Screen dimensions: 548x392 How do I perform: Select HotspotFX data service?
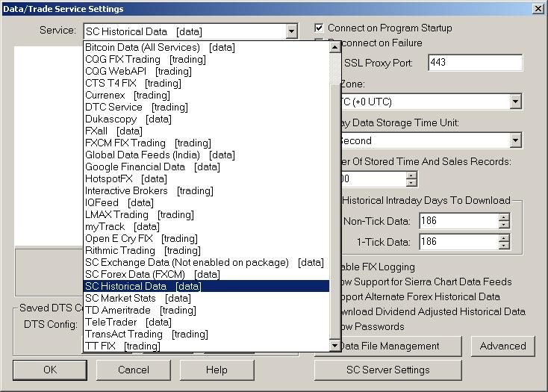click(x=207, y=178)
